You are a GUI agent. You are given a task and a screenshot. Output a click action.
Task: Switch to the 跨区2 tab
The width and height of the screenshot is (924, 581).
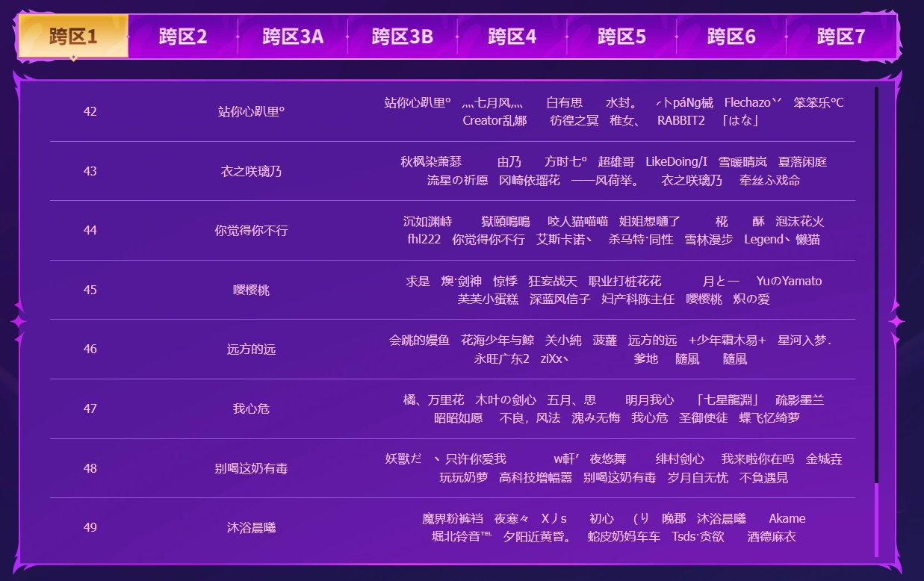(180, 35)
